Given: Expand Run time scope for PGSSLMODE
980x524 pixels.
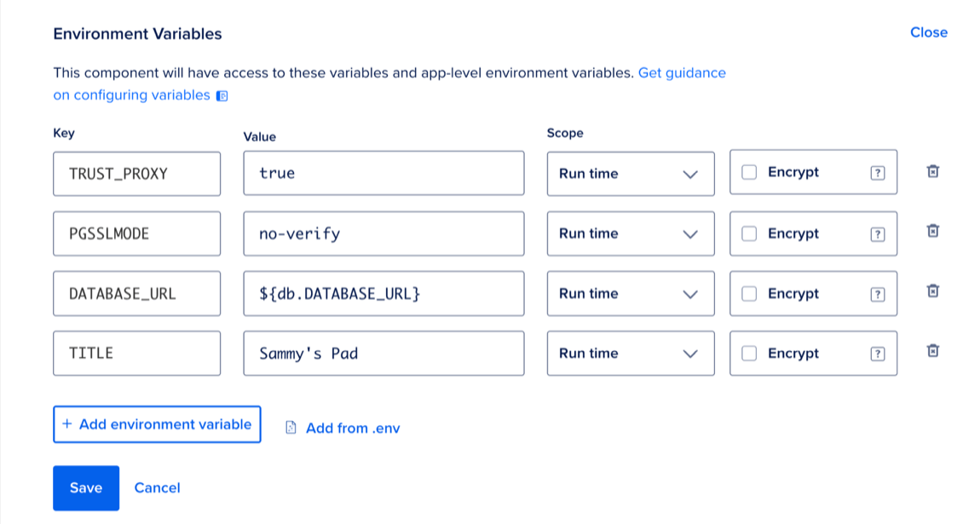Looking at the screenshot, I should click(630, 233).
